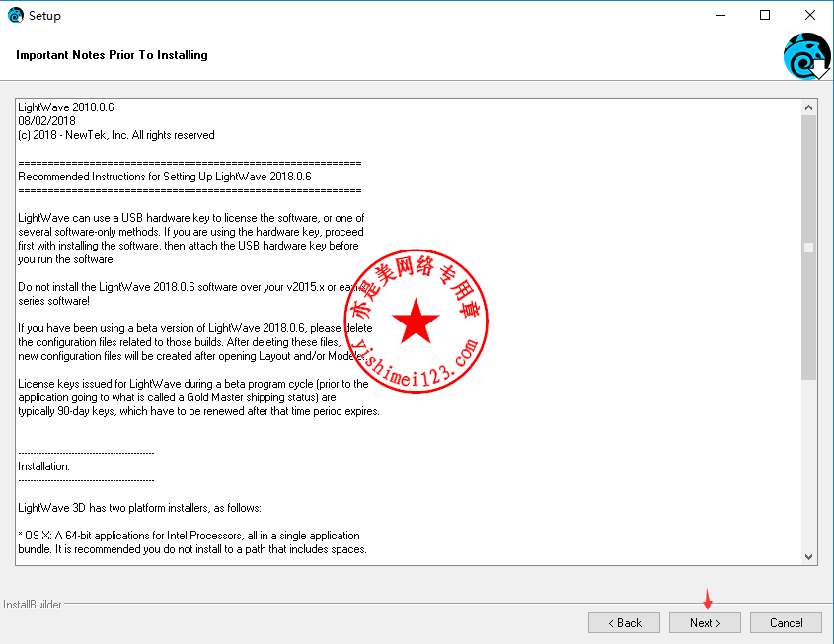Click the vertical scrollbar thumb

pyautogui.click(x=808, y=248)
